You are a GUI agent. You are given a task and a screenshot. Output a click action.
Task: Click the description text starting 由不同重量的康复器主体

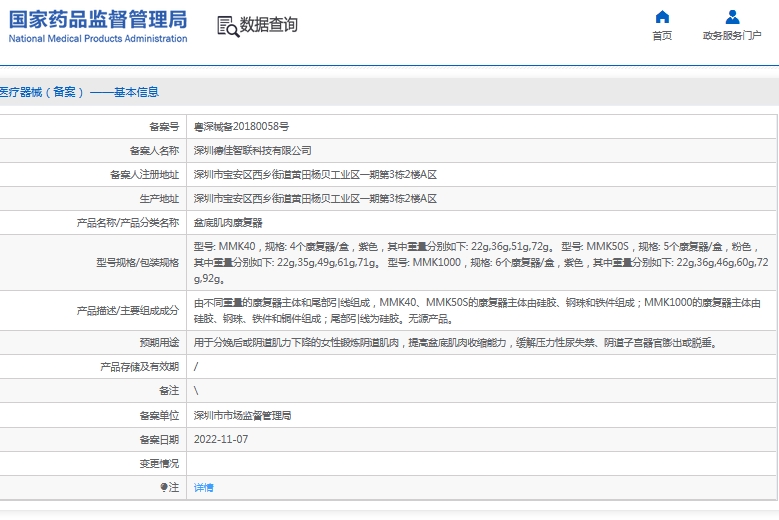pyautogui.click(x=477, y=310)
